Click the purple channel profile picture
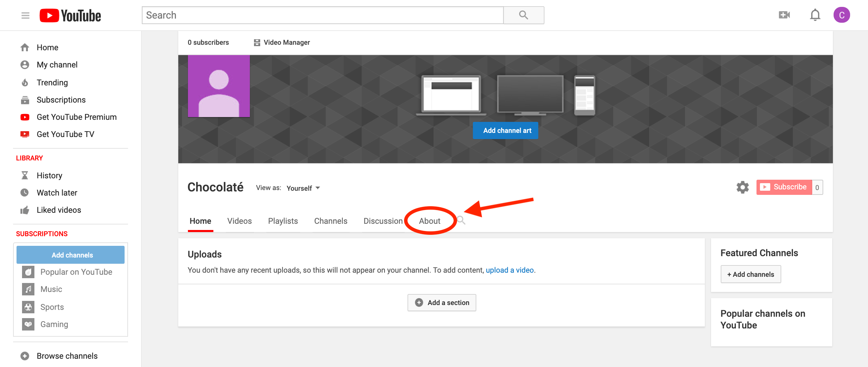This screenshot has width=868, height=367. click(219, 86)
